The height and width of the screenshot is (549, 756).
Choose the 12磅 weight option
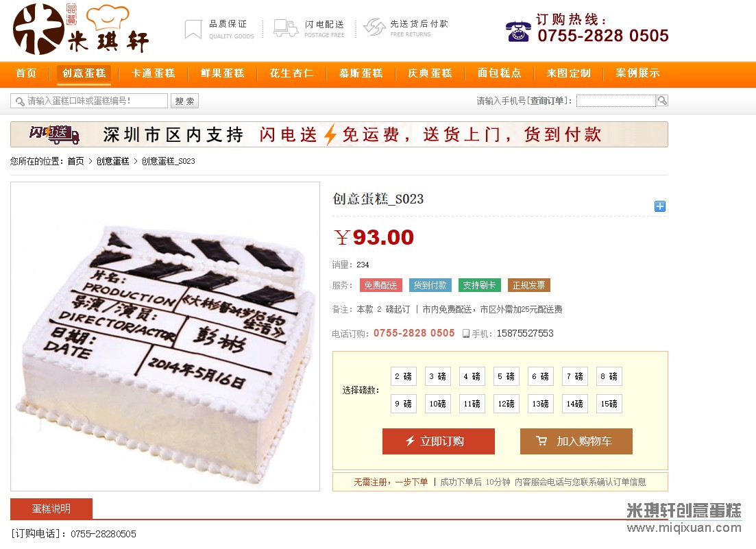tap(507, 404)
